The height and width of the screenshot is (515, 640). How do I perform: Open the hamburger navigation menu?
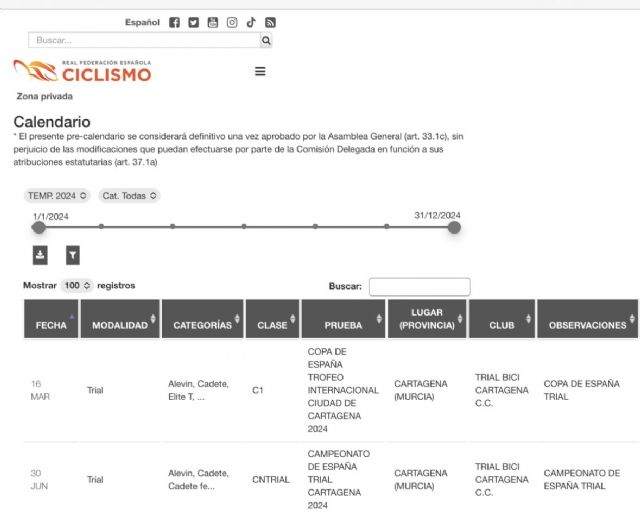pyautogui.click(x=260, y=71)
